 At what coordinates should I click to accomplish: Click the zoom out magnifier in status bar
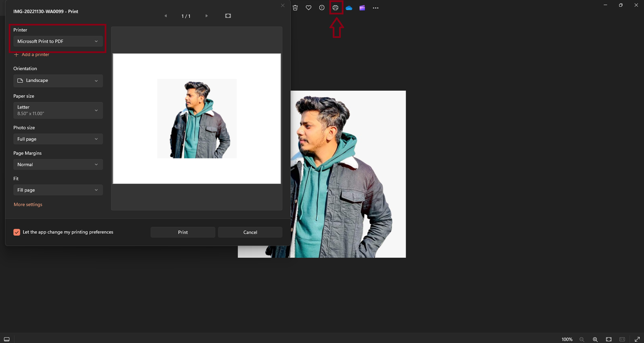coord(582,339)
